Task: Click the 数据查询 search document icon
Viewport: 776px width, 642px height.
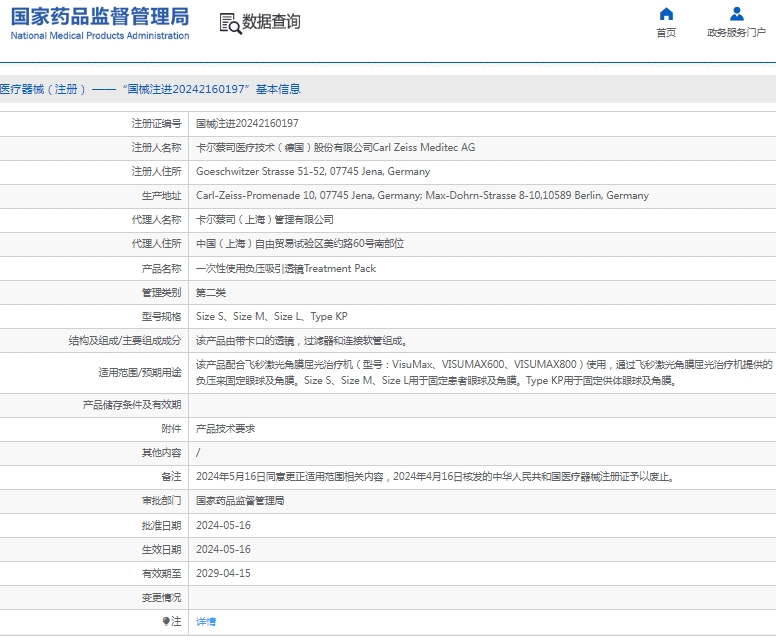Action: [230, 23]
